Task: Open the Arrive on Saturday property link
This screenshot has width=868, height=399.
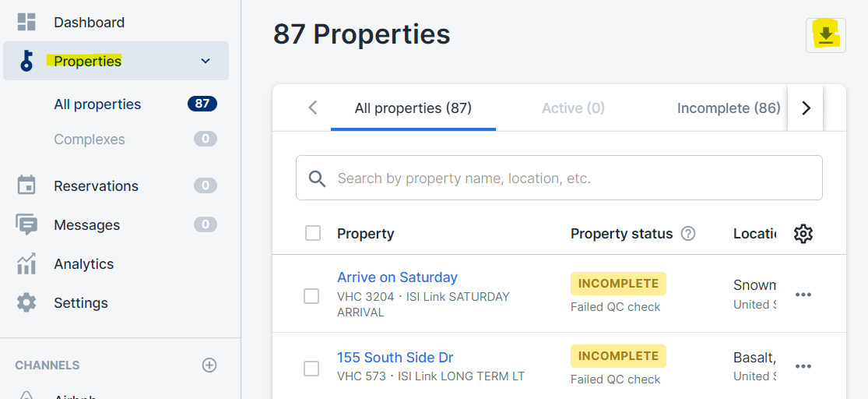Action: (x=398, y=277)
